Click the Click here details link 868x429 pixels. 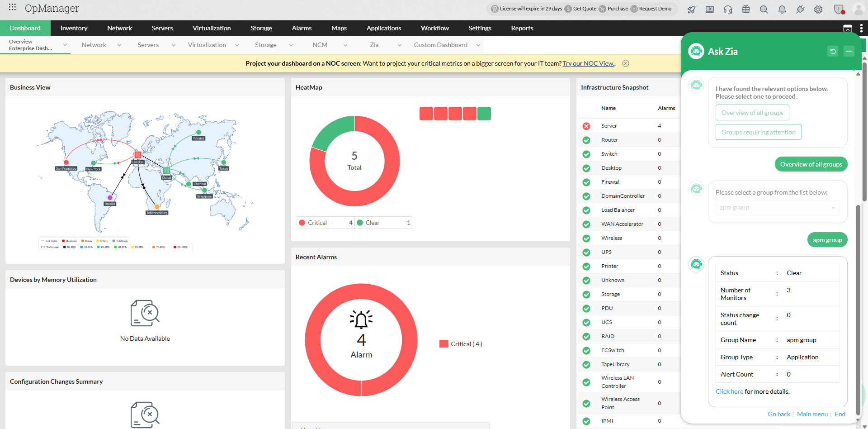[x=729, y=391]
